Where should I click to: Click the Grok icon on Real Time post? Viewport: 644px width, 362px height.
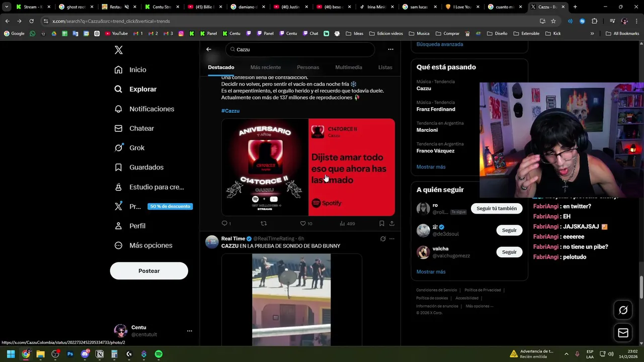383,239
